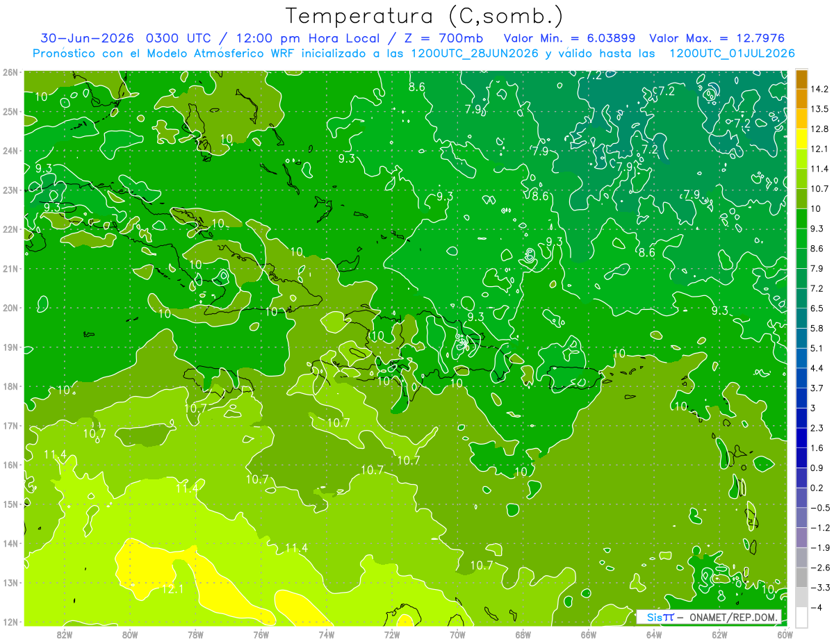Image resolution: width=834 pixels, height=644 pixels.
Task: Click the latitude axis label "22N"
Action: pyautogui.click(x=10, y=229)
